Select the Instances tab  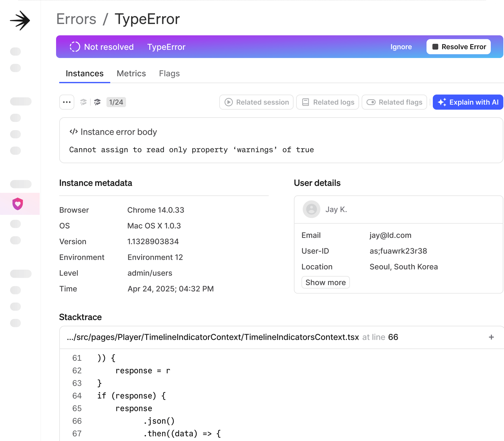click(84, 73)
